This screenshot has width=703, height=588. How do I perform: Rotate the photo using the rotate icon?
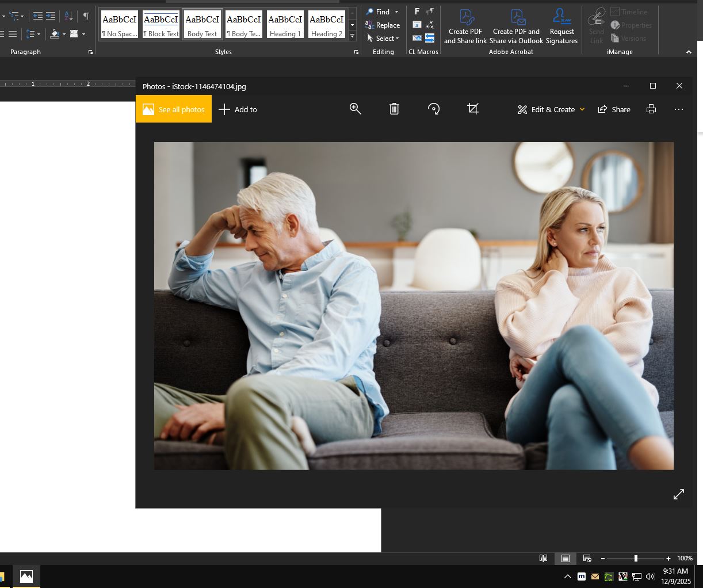pos(434,109)
